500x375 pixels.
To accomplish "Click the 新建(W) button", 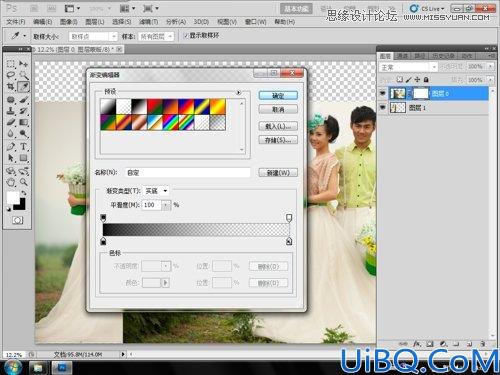I will pos(278,173).
